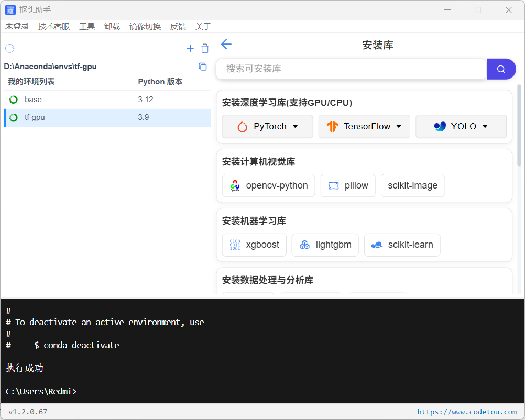Viewport: 525px width, 420px height.
Task: Click the OpenCV logo icon
Action: coord(235,185)
